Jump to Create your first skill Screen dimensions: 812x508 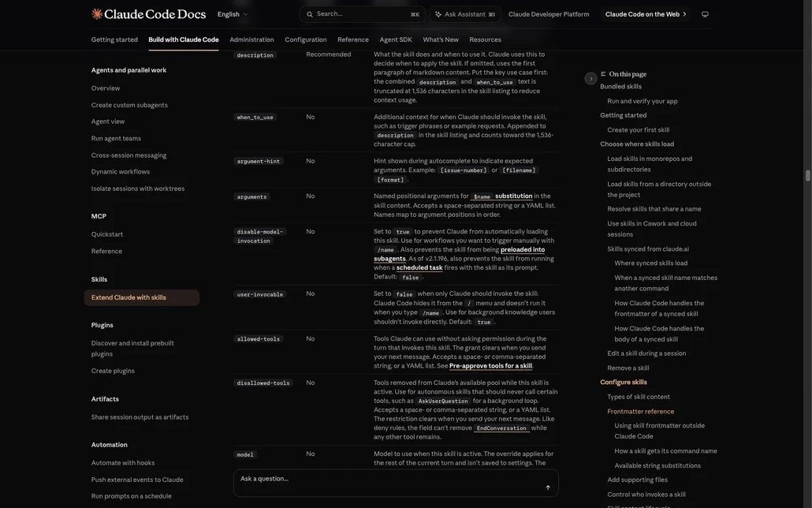pos(639,130)
